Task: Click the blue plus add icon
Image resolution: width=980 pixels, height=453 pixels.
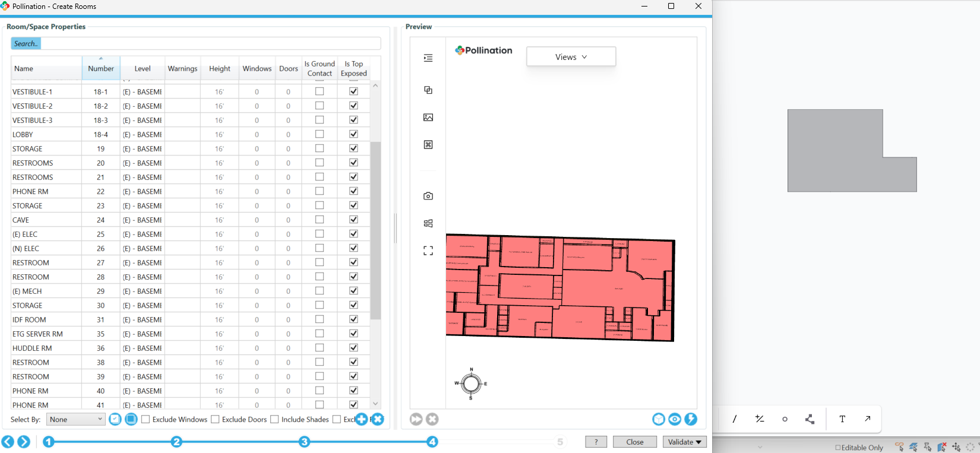Action: click(x=362, y=419)
